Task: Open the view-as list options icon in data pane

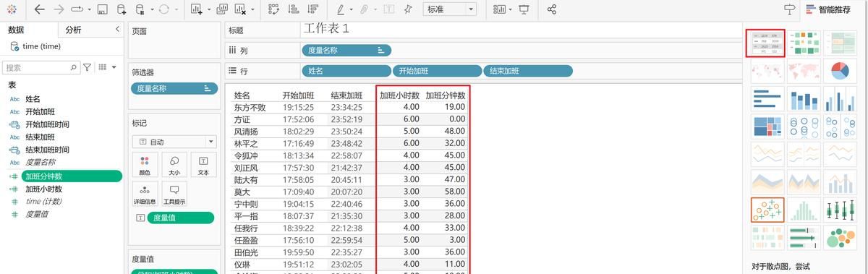Action: tap(103, 67)
